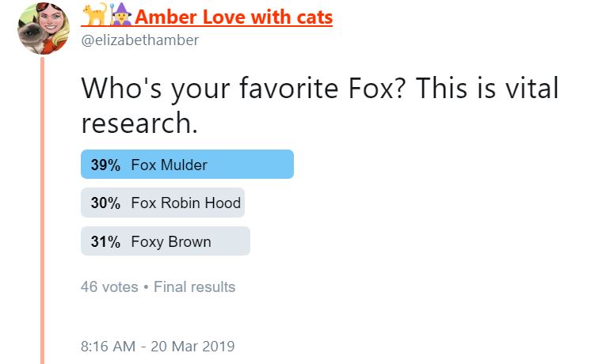
Task: Click the 30% result figure
Action: (105, 203)
